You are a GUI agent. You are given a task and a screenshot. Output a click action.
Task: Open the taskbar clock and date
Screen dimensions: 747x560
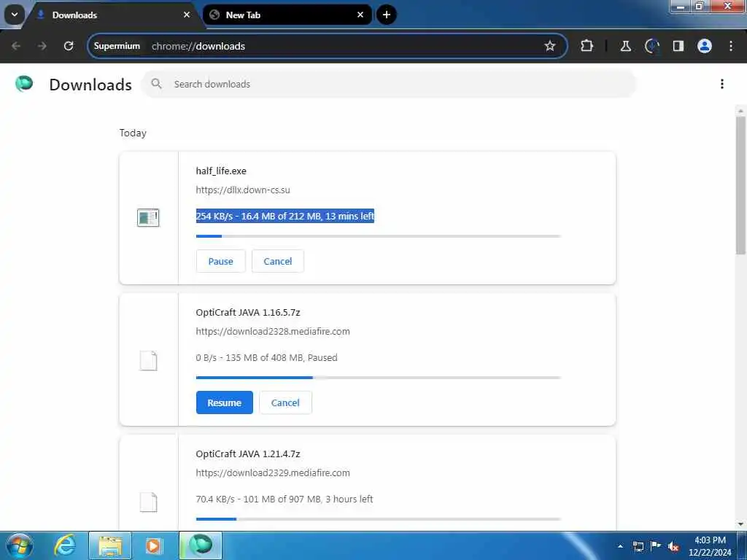(710, 545)
